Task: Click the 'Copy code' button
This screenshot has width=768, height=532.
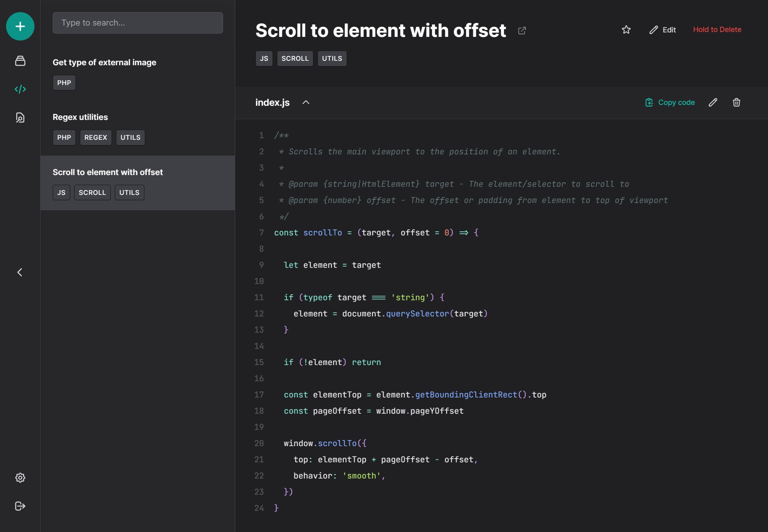Action: 670,103
